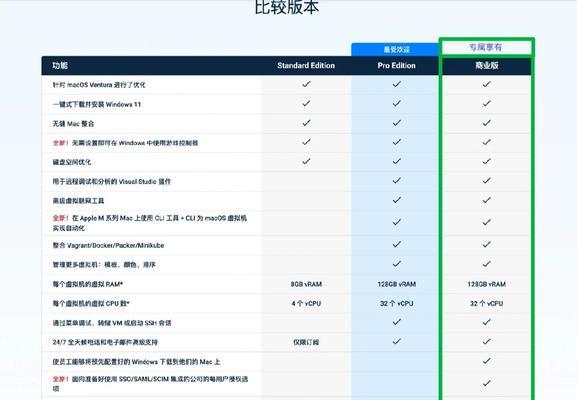Click 商业版 checkmark for SSO/SAML/SCIM row
The width and height of the screenshot is (577, 400).
pos(486,383)
